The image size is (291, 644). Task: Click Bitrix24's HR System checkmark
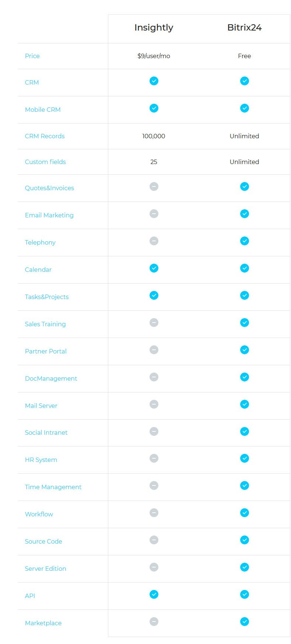pyautogui.click(x=245, y=458)
